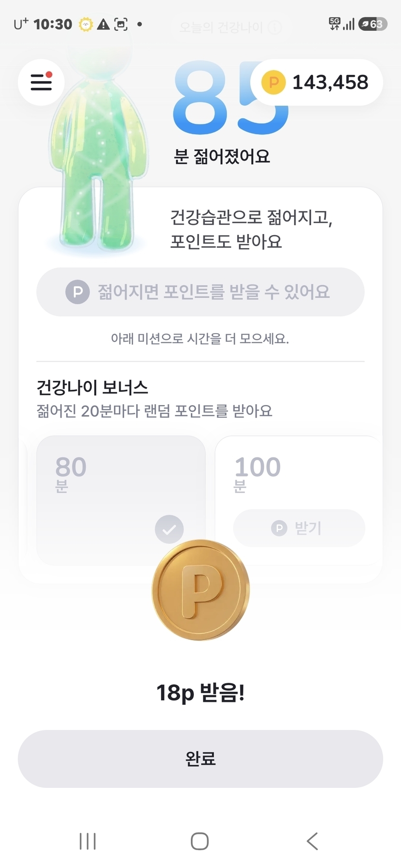The height and width of the screenshot is (868, 401).
Task: Tap the small P icon inside 받기
Action: pos(279,528)
